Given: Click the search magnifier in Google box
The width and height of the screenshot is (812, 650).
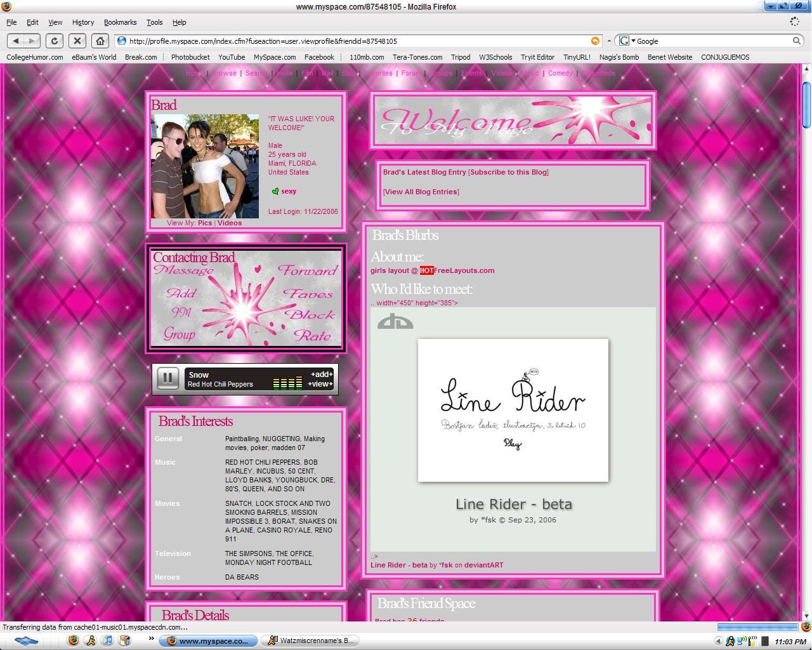Looking at the screenshot, I should 797,41.
